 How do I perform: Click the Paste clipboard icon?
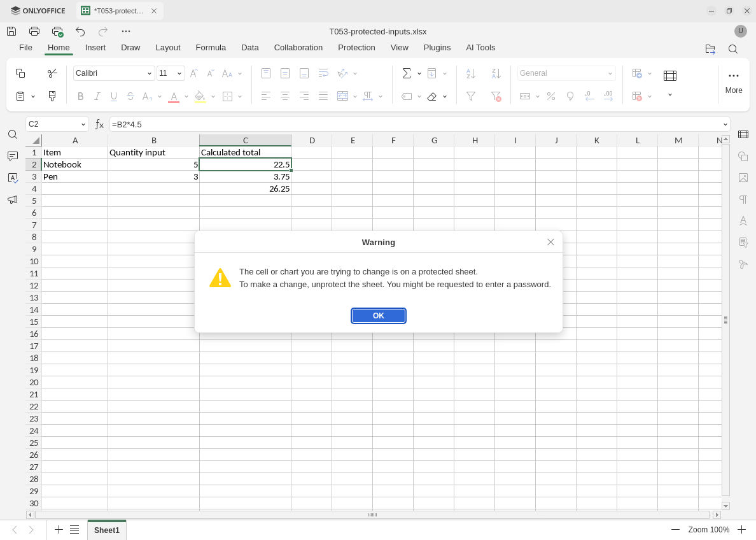coord(20,96)
